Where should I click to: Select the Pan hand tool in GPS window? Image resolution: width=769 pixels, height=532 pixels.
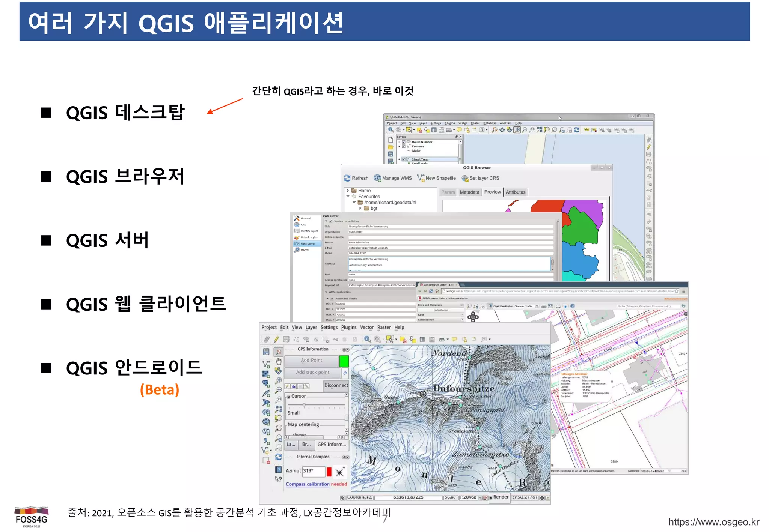tap(278, 361)
